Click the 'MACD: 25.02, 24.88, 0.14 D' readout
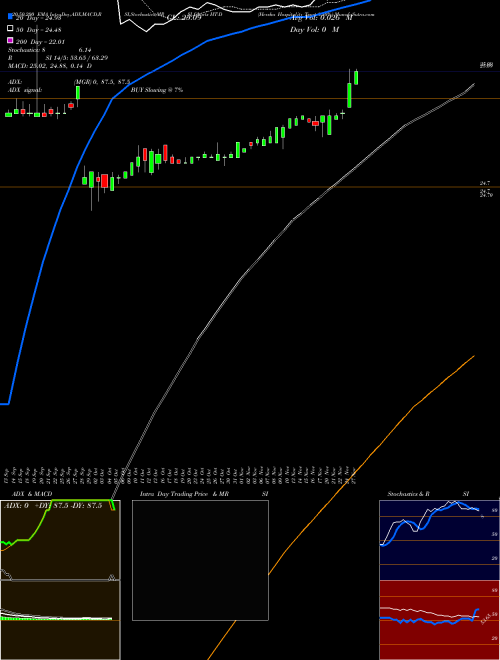 point(50,66)
